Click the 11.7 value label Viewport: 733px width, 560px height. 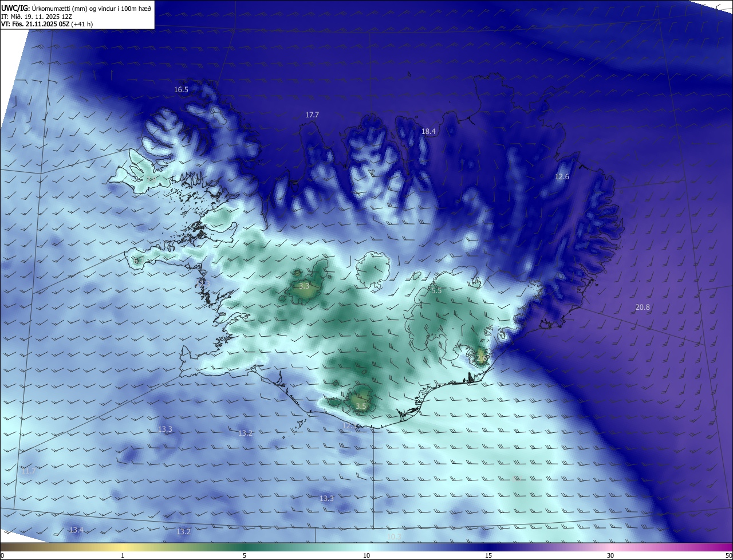29,471
